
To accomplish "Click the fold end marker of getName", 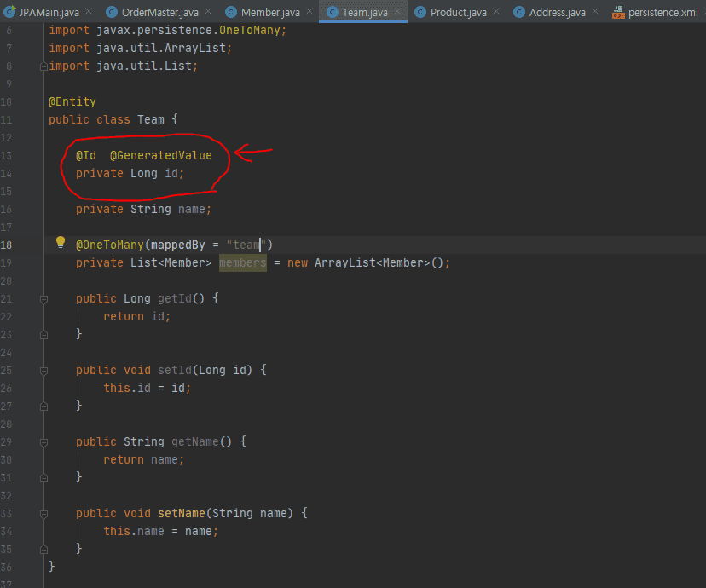I will click(x=43, y=478).
